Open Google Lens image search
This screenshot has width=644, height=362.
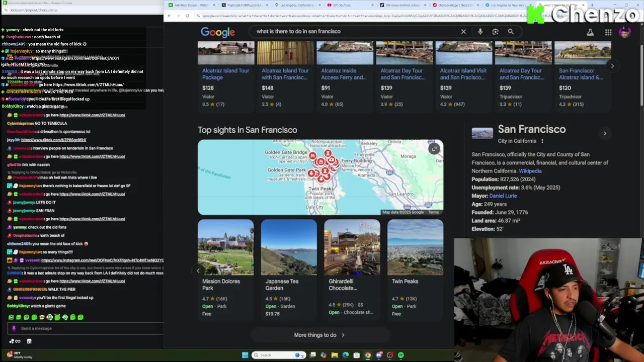coord(495,32)
